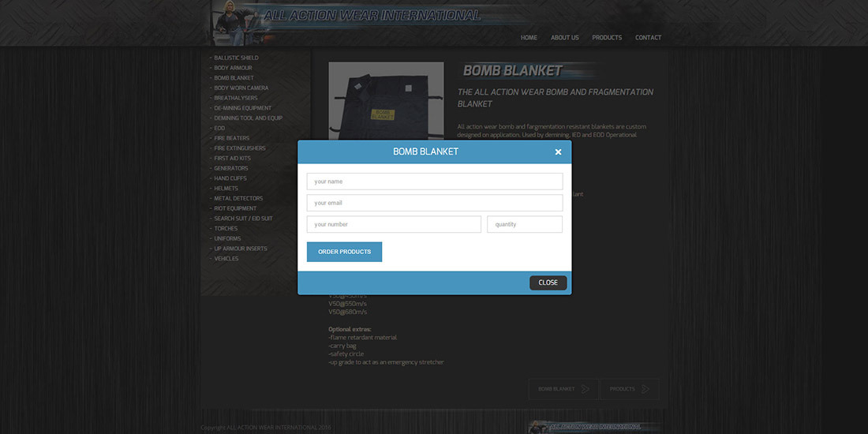Submit the form with ORDER PRODUCTS button
Screen dimensions: 868x434
[x=344, y=252]
